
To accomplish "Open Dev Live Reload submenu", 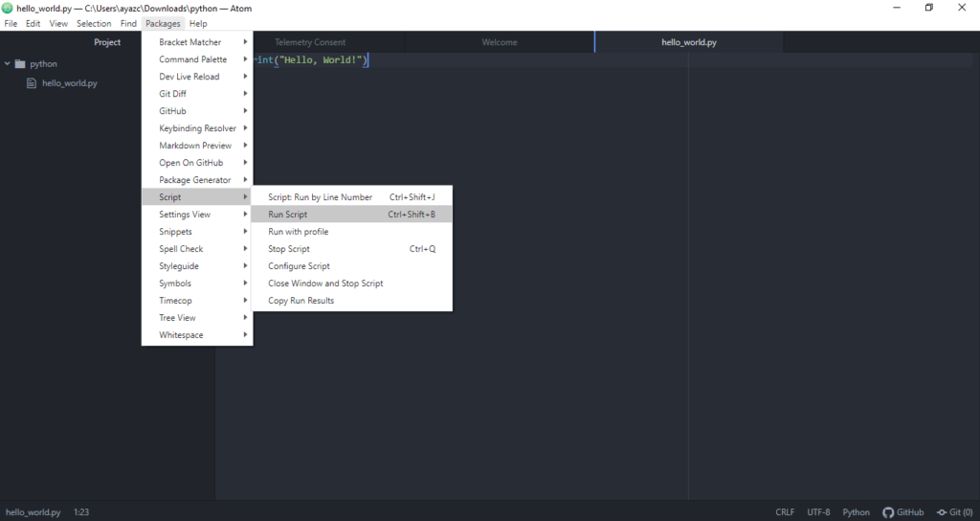I will click(x=197, y=77).
